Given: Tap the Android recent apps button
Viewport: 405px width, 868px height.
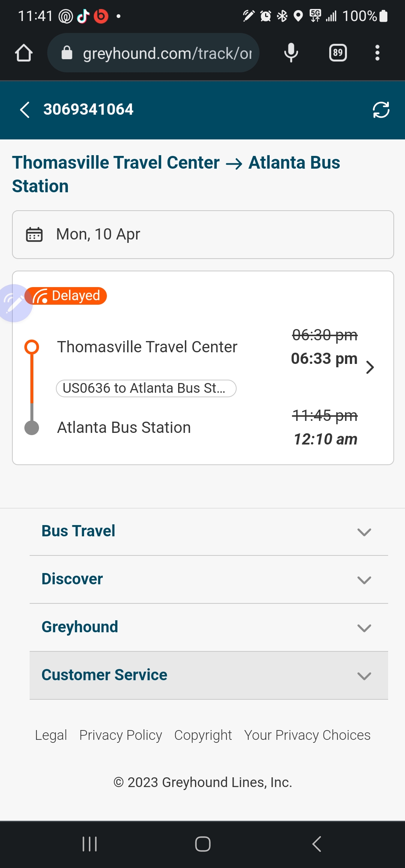Looking at the screenshot, I should pyautogui.click(x=90, y=844).
